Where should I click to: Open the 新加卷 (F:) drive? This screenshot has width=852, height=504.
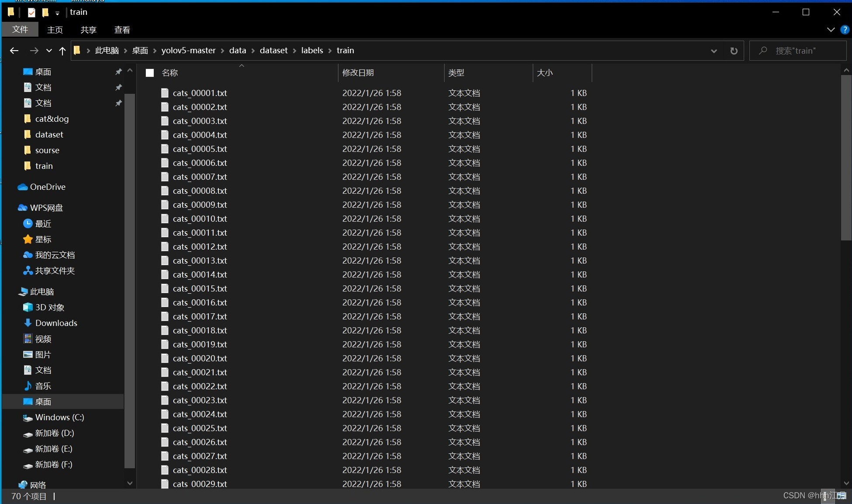pos(48,464)
